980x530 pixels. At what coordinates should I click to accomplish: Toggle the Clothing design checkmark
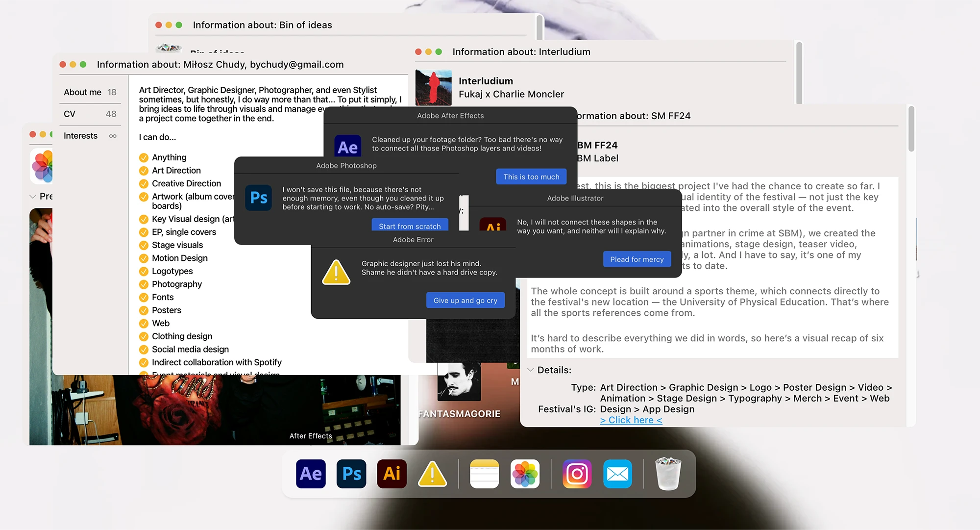click(144, 336)
